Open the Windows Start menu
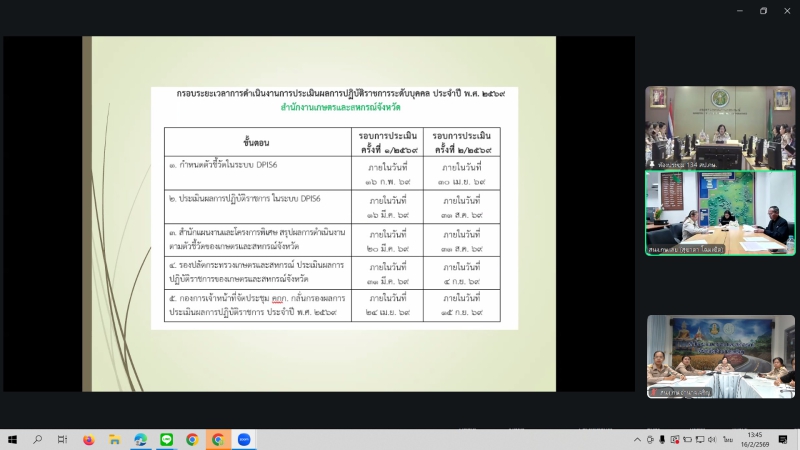 [12, 439]
